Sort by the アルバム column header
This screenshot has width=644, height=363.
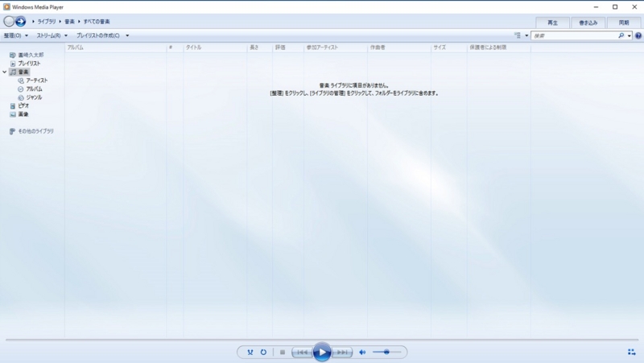coord(115,47)
